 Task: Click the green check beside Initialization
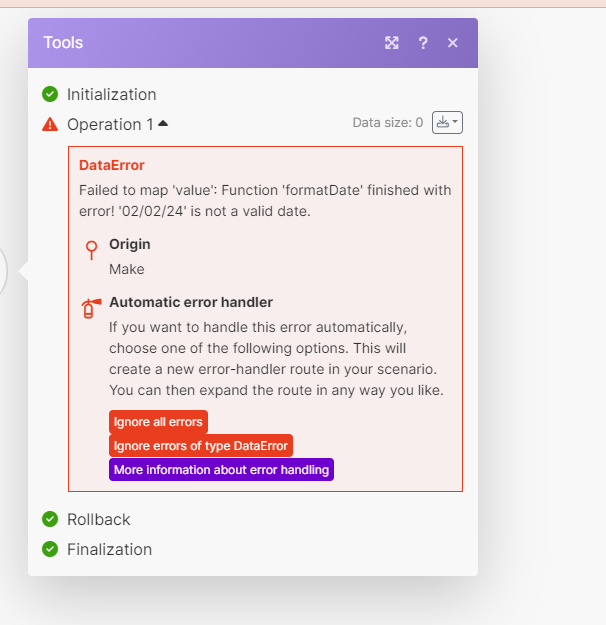pos(50,94)
